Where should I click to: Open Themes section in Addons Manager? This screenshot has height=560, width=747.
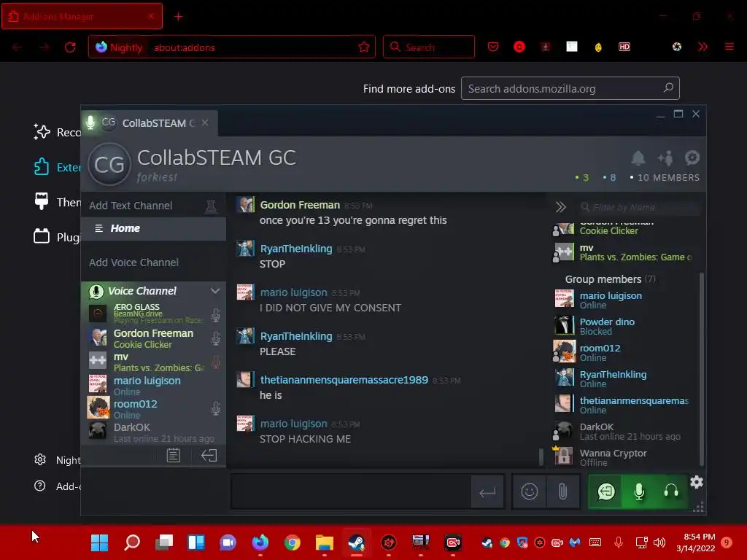[x=57, y=202]
